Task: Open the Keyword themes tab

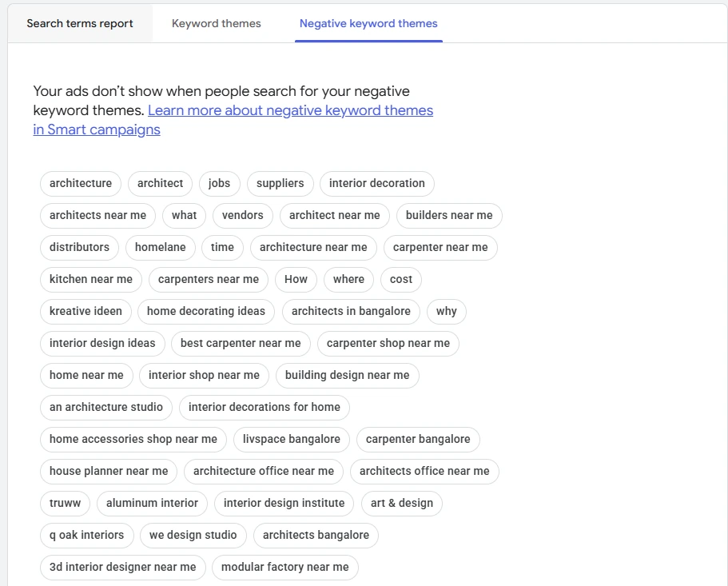Action: 217,24
